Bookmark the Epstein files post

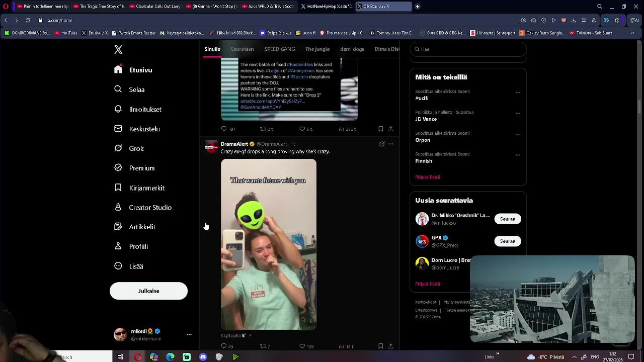[x=381, y=129]
